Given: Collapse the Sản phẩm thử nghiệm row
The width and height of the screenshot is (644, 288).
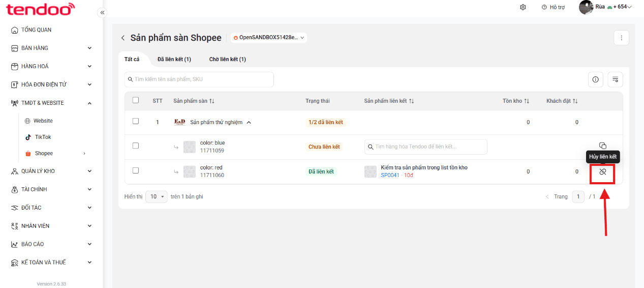Looking at the screenshot, I should pos(249,122).
